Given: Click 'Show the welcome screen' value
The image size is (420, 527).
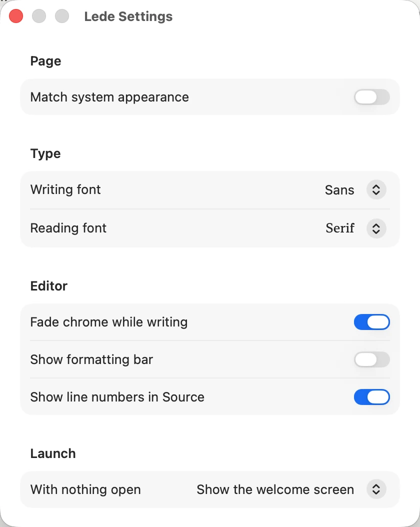Looking at the screenshot, I should point(275,489).
